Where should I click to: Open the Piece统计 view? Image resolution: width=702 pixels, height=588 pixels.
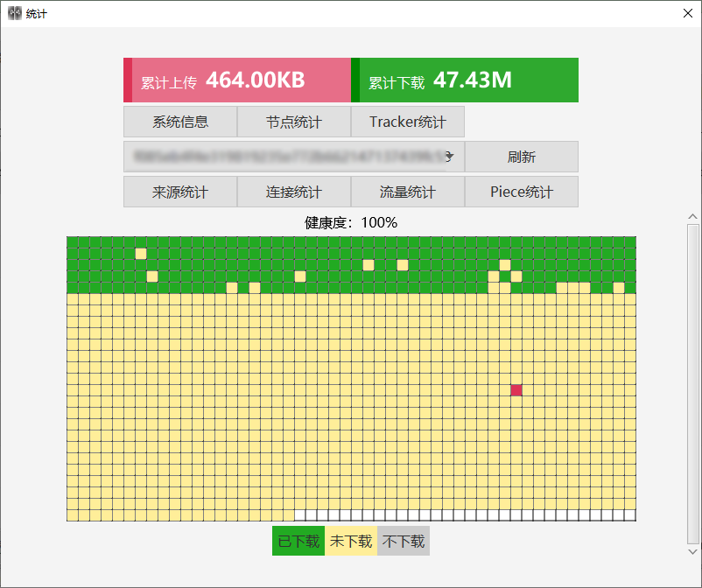522,192
